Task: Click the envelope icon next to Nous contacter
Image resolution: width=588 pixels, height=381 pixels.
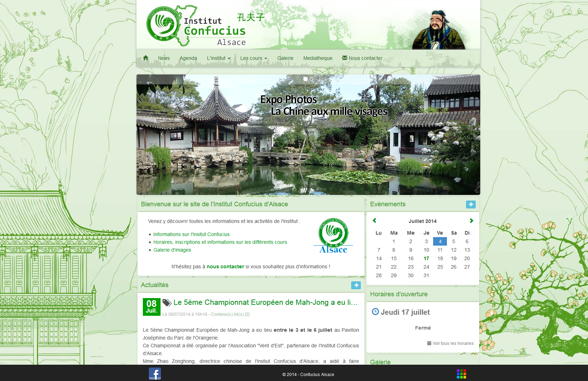Action: tap(345, 58)
